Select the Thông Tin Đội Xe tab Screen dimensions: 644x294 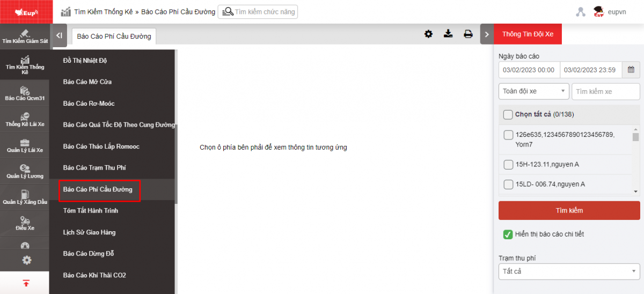click(528, 34)
